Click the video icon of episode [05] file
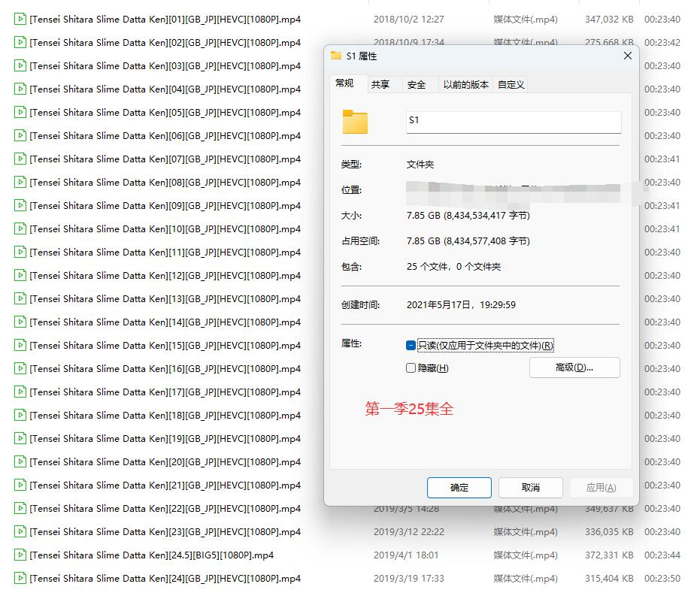 [20, 113]
